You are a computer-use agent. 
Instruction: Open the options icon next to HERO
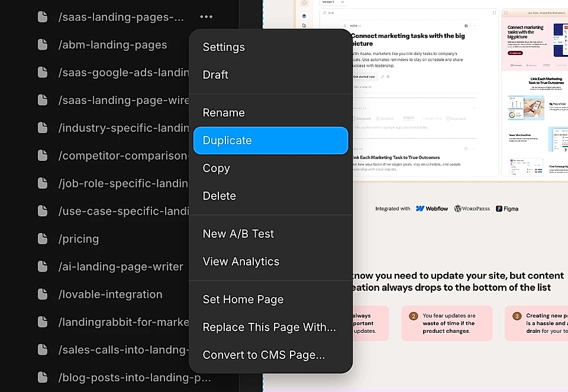point(360,25)
